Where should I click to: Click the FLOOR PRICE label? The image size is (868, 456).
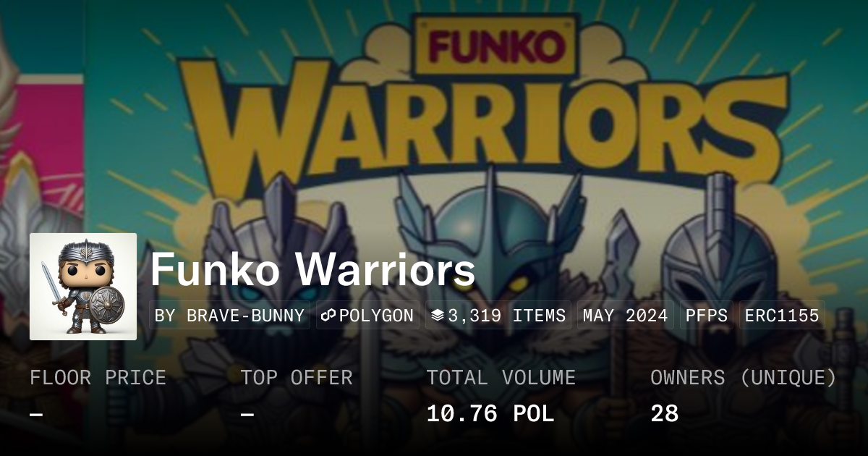point(98,378)
